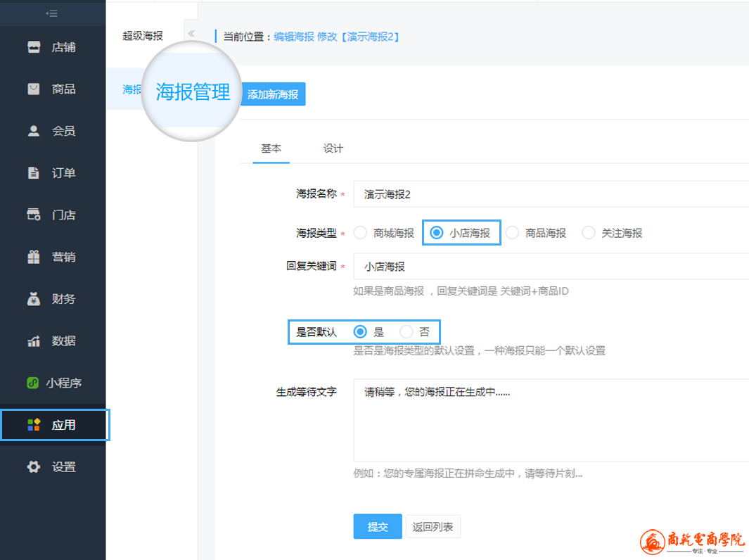The image size is (749, 560).
Task: Open 营销 marketing gift icon
Action: pyautogui.click(x=34, y=257)
